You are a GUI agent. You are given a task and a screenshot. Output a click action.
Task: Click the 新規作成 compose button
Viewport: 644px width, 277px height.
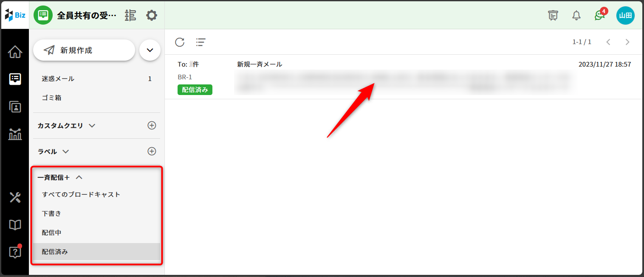[84, 50]
